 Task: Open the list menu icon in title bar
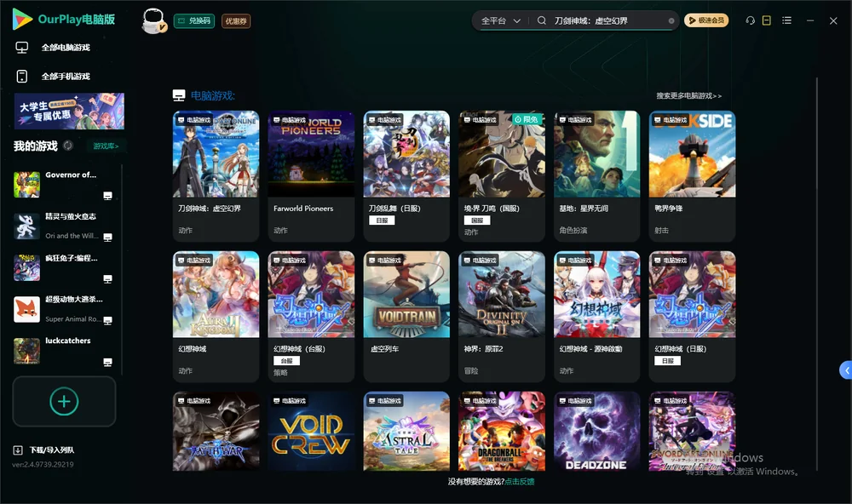[x=786, y=20]
